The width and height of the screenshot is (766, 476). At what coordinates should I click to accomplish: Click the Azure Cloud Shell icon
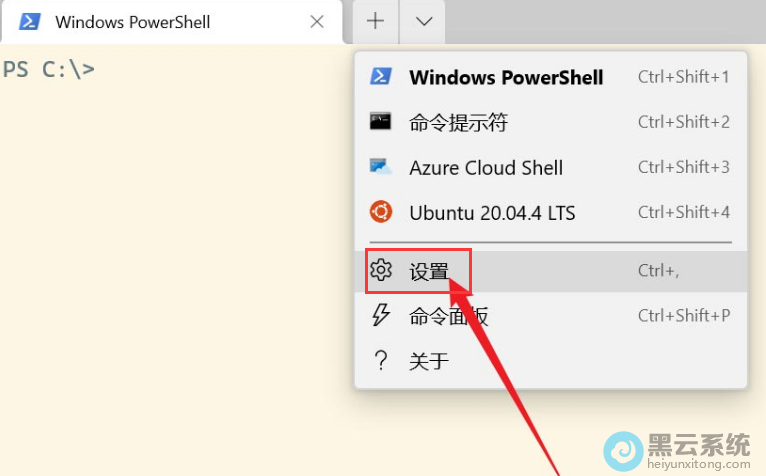[x=381, y=167]
